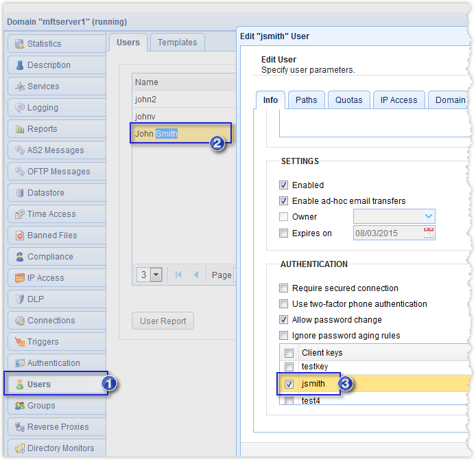The image size is (476, 460).
Task: Click the User Report button
Action: tap(163, 321)
